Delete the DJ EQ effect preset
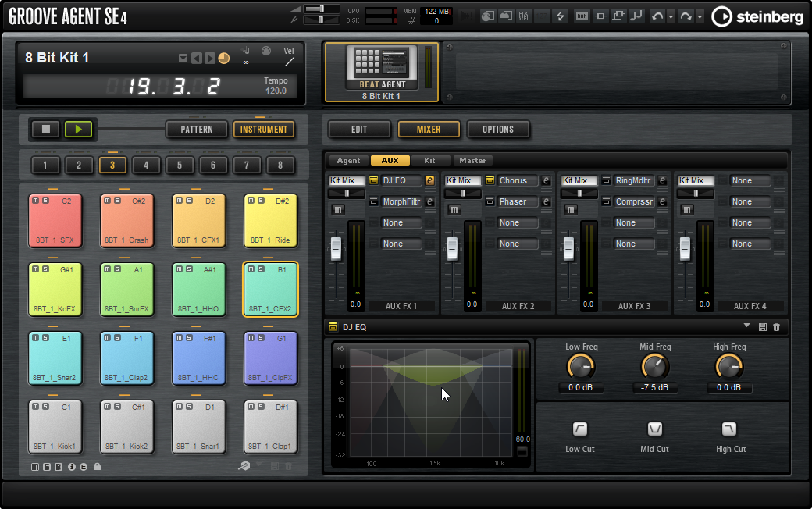This screenshot has height=509, width=812. point(776,327)
